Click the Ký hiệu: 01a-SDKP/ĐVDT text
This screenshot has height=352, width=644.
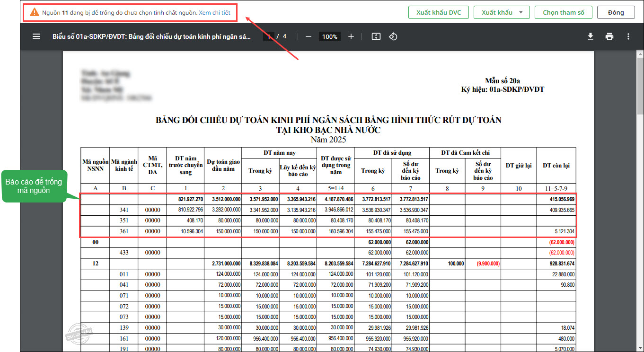[x=503, y=89]
